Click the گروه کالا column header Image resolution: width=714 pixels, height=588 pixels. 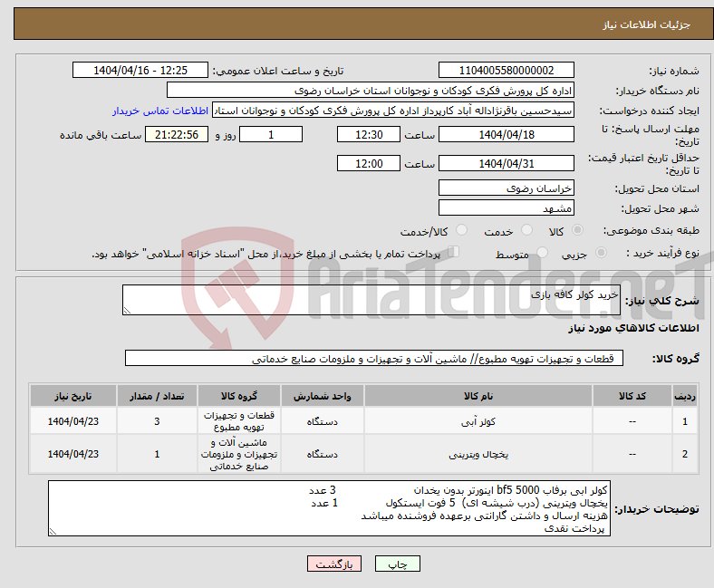(239, 396)
